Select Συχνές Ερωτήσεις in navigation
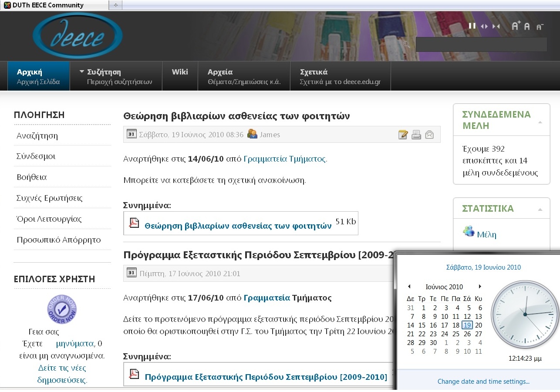 49,198
